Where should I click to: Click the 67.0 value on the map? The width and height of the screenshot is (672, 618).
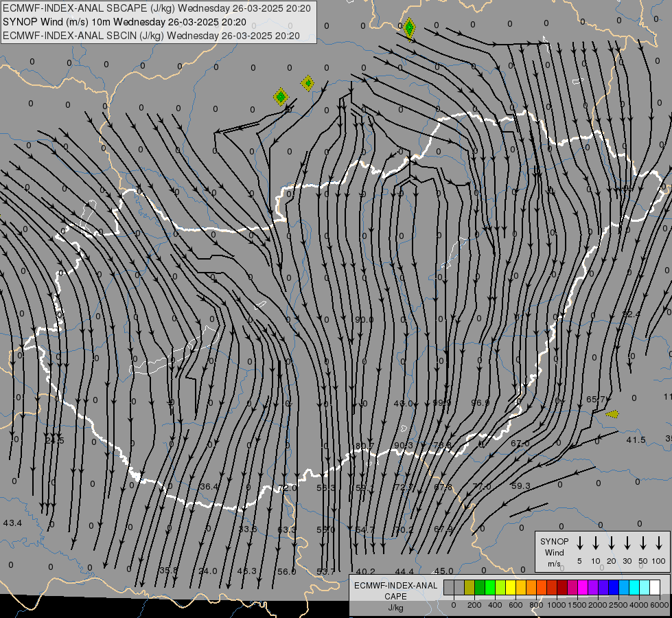520,443
